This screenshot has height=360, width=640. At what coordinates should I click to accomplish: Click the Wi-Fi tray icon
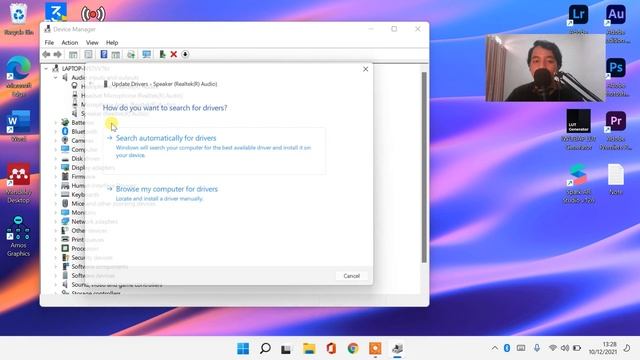click(552, 348)
